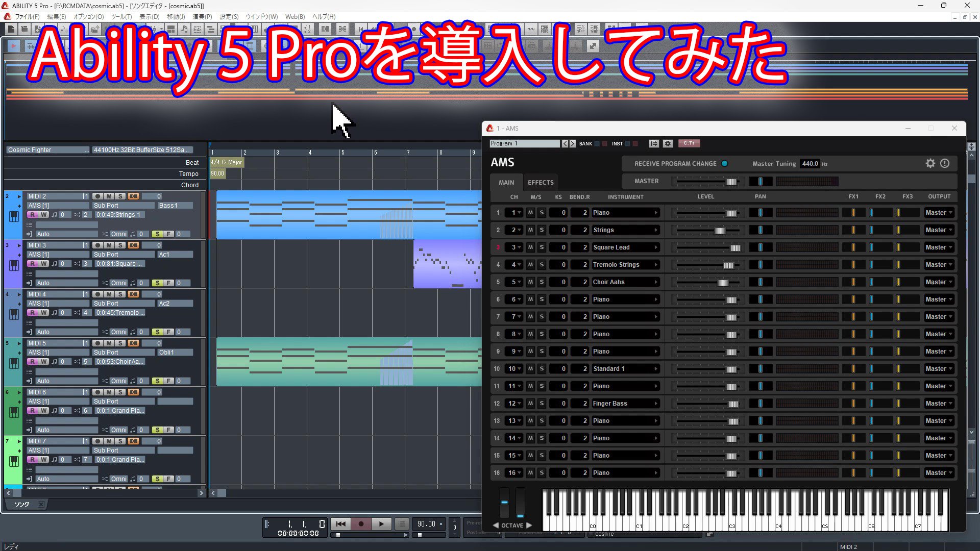Viewport: 980px width, 551px height.
Task: Open output dropdown for AMS channel 1
Action: click(x=939, y=213)
